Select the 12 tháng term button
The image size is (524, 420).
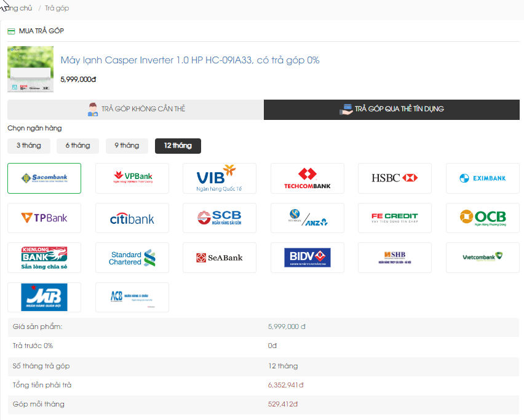[x=178, y=146]
